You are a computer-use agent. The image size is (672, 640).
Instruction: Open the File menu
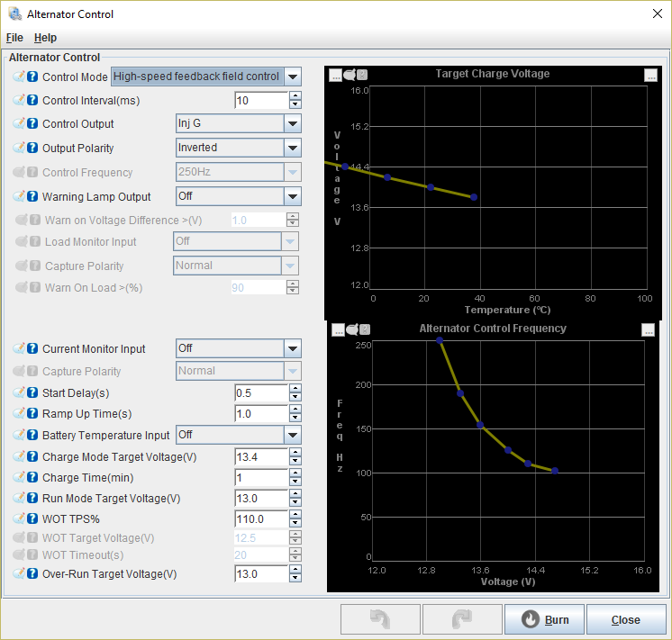(14, 38)
